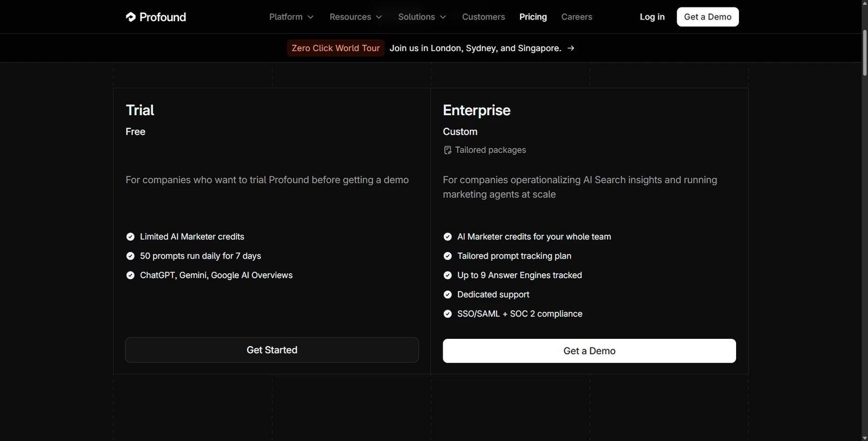Click the Up to 9 Answer Engines text
868x441 pixels.
click(520, 275)
